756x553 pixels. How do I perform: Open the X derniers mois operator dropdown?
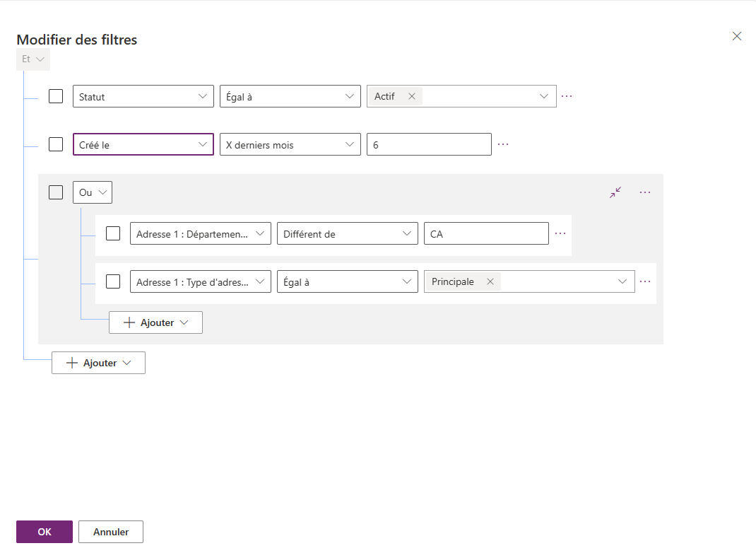point(290,144)
